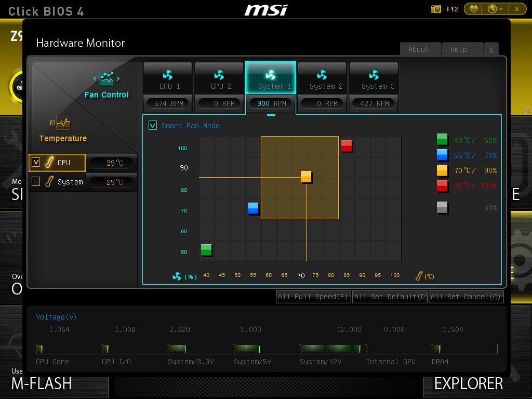Click the 574 RPM reading under CPU 1
The width and height of the screenshot is (532, 399).
(169, 103)
